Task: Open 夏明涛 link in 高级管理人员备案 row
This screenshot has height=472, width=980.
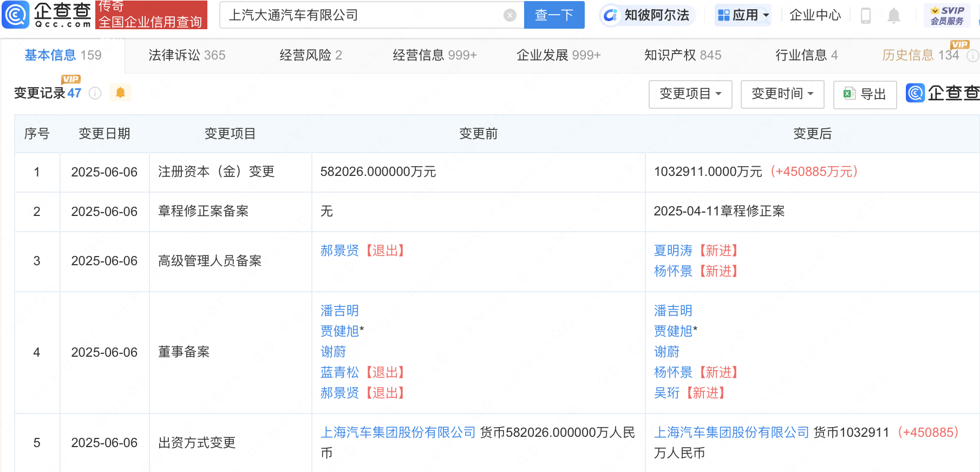Action: [x=673, y=251]
